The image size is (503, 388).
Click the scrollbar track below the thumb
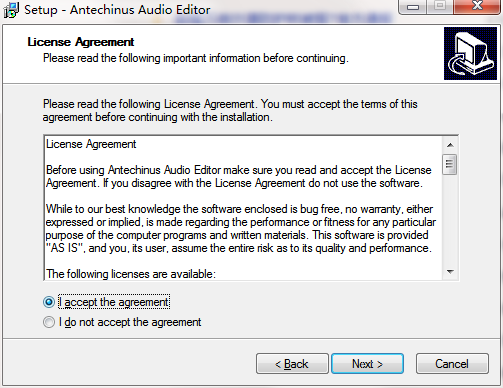(x=450, y=219)
